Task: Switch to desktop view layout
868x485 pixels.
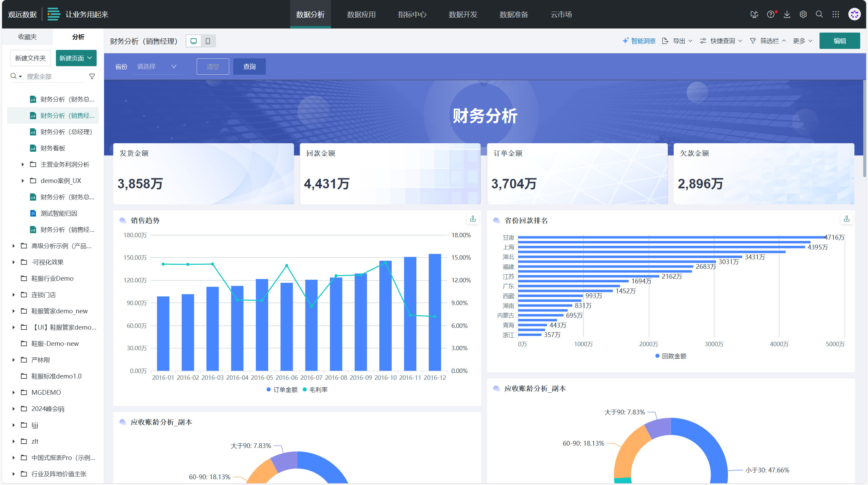Action: click(x=194, y=41)
